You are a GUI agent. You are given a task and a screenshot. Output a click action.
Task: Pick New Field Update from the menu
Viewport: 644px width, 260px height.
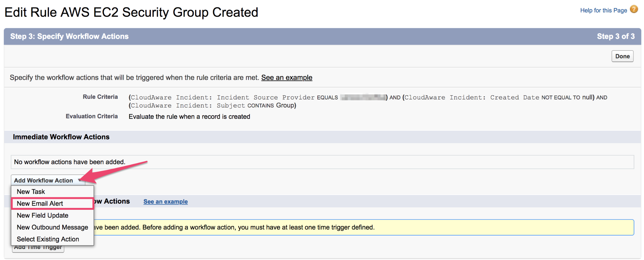(x=43, y=215)
